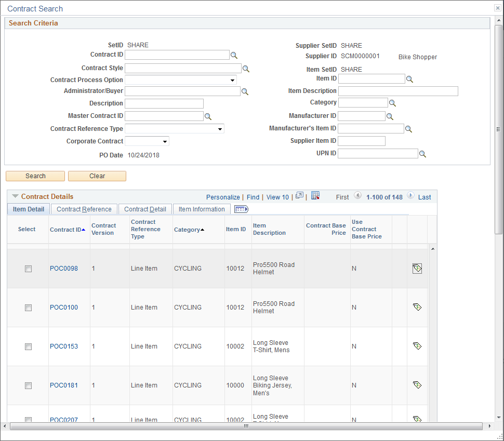Check the Select checkbox for POC0100
The width and height of the screenshot is (504, 441).
click(28, 307)
